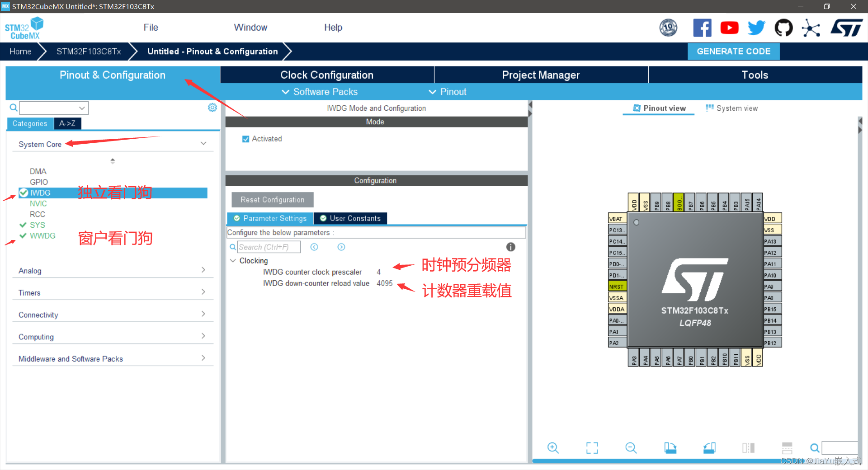Open the ST 10-year anniversary badge icon
Screen dimensions: 868x470
pyautogui.click(x=668, y=28)
